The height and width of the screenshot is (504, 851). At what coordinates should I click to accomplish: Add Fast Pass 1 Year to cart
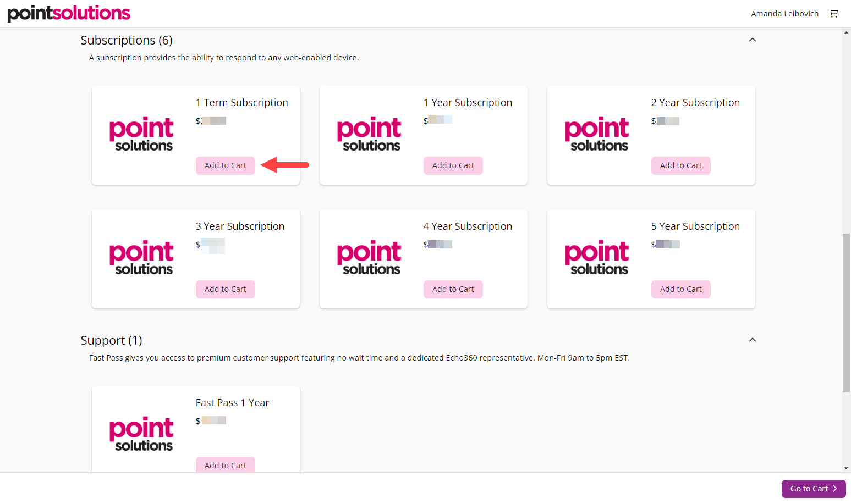click(226, 465)
